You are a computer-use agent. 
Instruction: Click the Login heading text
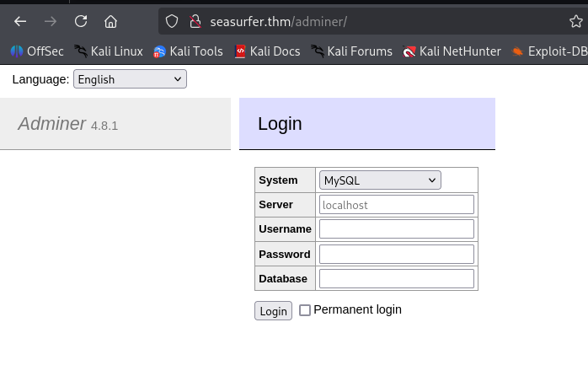pyautogui.click(x=280, y=123)
